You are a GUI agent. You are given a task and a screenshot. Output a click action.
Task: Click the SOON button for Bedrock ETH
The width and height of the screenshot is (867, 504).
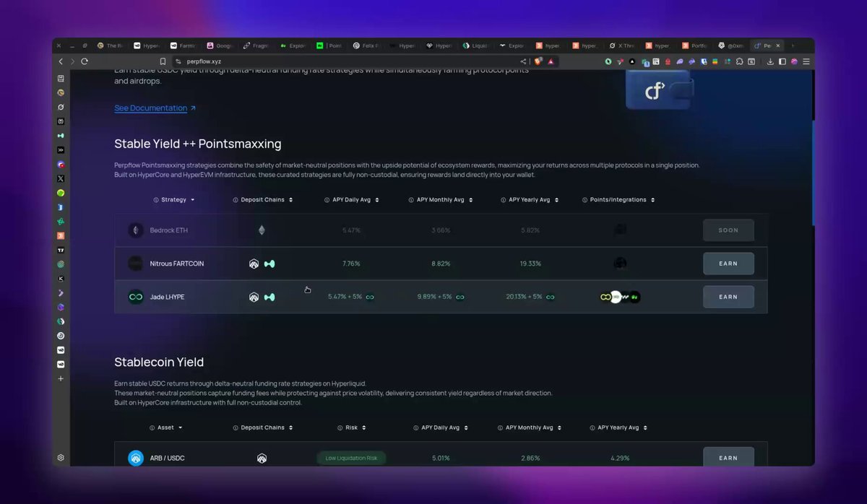pos(728,230)
